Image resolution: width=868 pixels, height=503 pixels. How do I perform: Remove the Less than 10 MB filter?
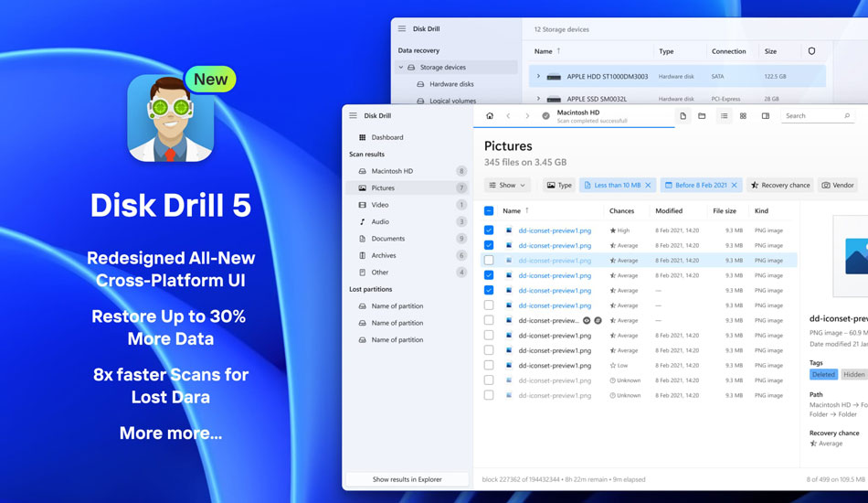point(648,185)
